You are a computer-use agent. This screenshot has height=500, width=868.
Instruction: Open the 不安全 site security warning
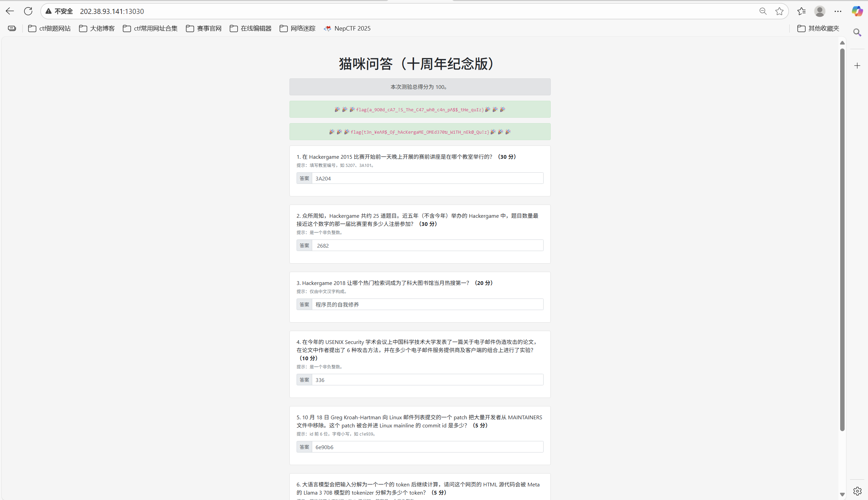coord(59,11)
